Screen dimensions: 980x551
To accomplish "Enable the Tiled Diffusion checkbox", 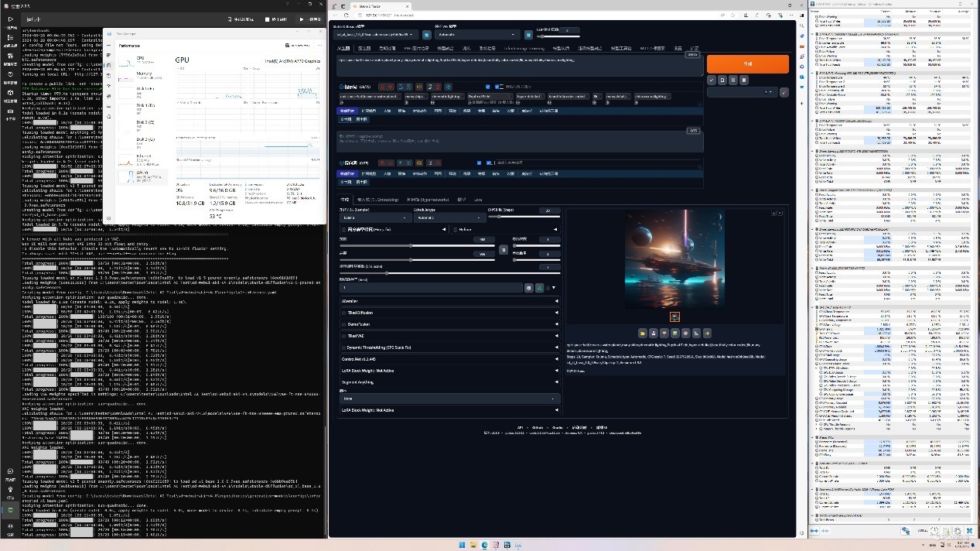I will [344, 313].
